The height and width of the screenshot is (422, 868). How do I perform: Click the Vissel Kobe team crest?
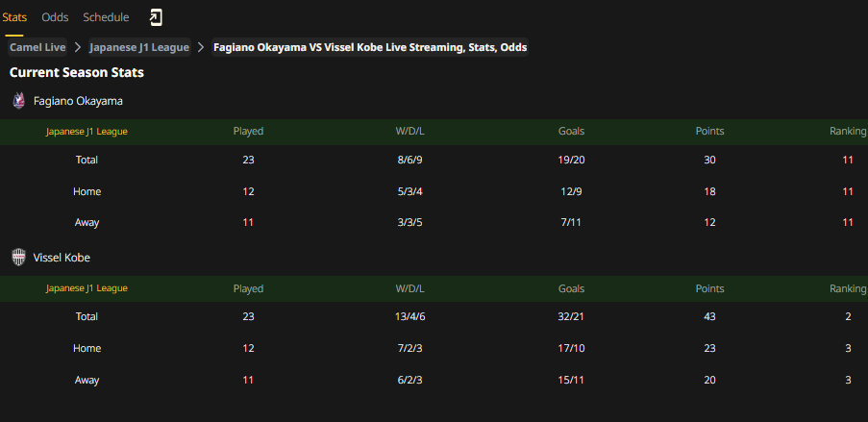pos(19,258)
